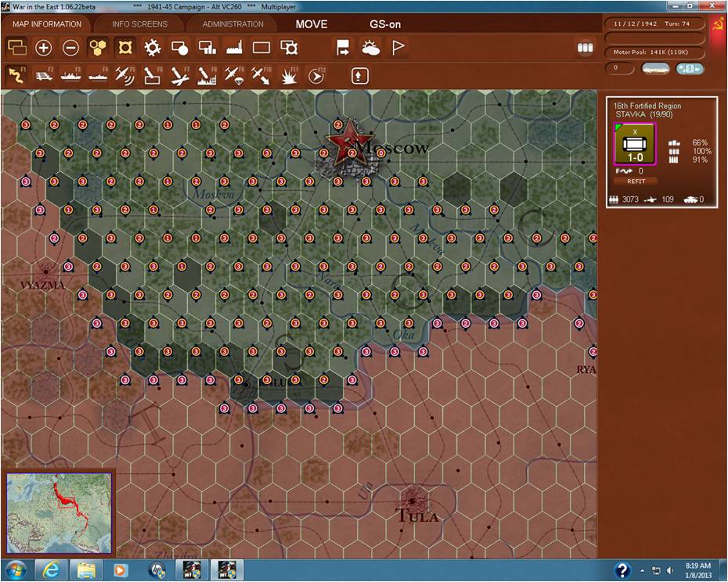Click the MOVE mode label
728x582 pixels.
[x=312, y=24]
